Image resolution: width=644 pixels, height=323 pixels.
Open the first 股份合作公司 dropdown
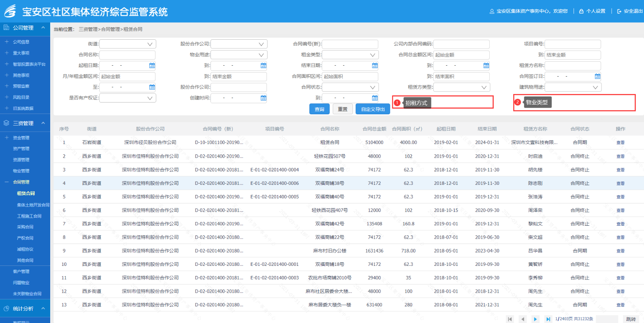coord(239,44)
